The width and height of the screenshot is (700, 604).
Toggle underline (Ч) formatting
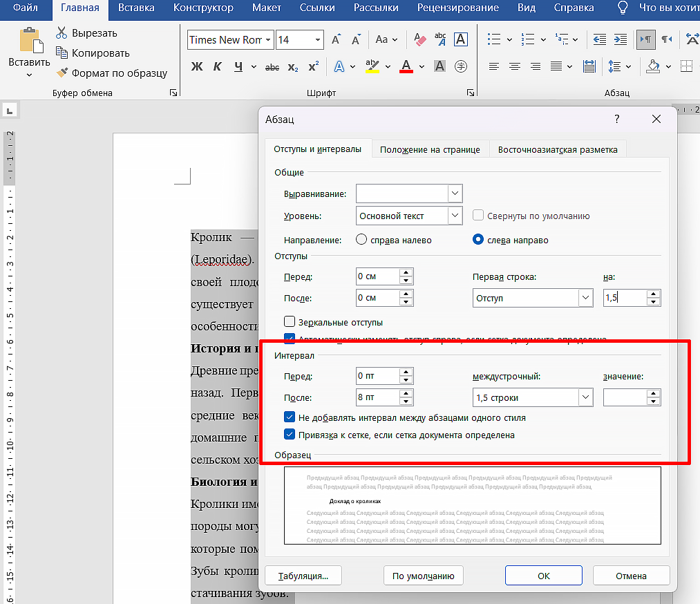(238, 67)
